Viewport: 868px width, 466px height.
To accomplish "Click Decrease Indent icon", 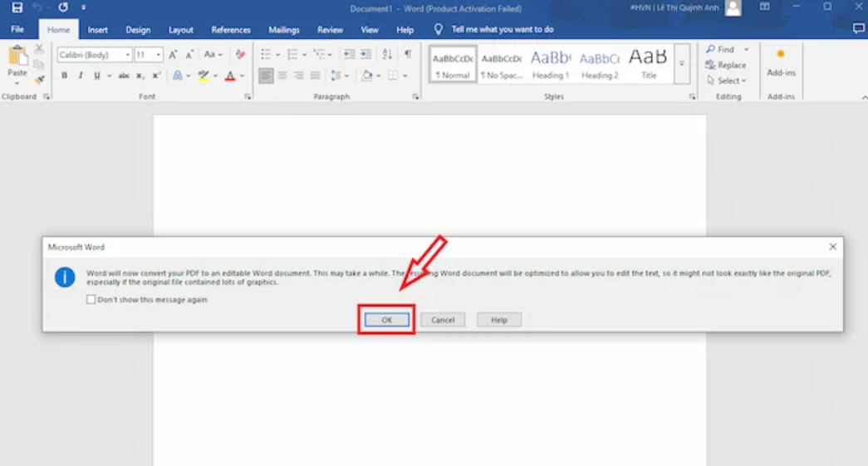I will point(350,54).
